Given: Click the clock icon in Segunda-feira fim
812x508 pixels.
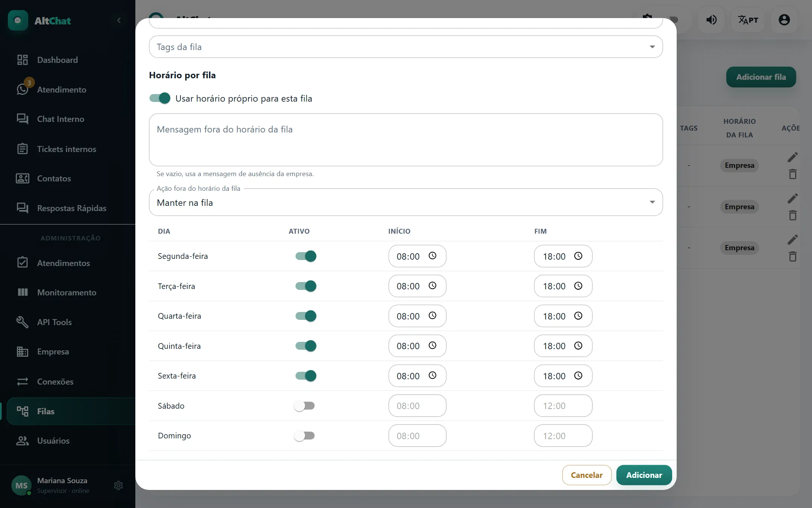Looking at the screenshot, I should [x=578, y=256].
